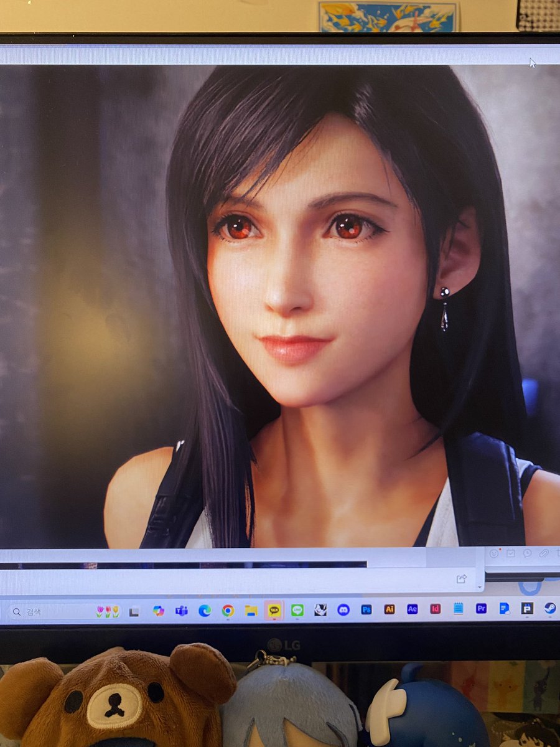Open the chat bubble clock icon
Image resolution: width=560 pixels, height=747 pixels.
528,553
